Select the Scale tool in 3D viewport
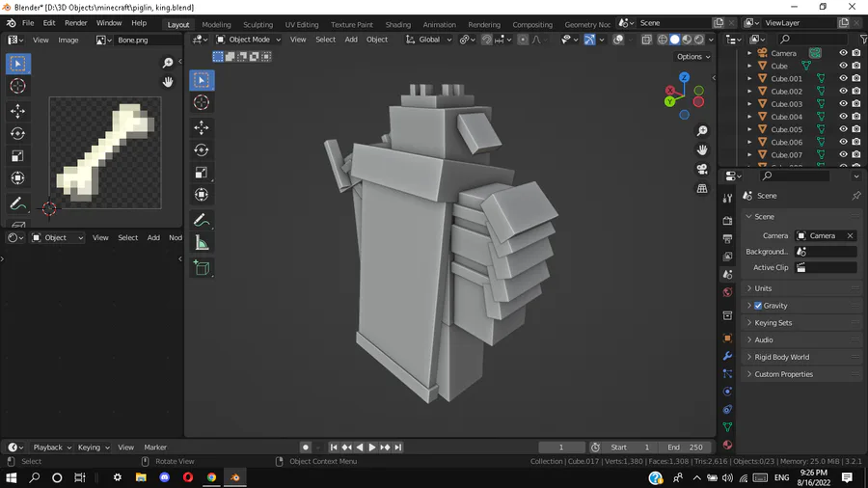This screenshot has height=488, width=868. pos(202,173)
